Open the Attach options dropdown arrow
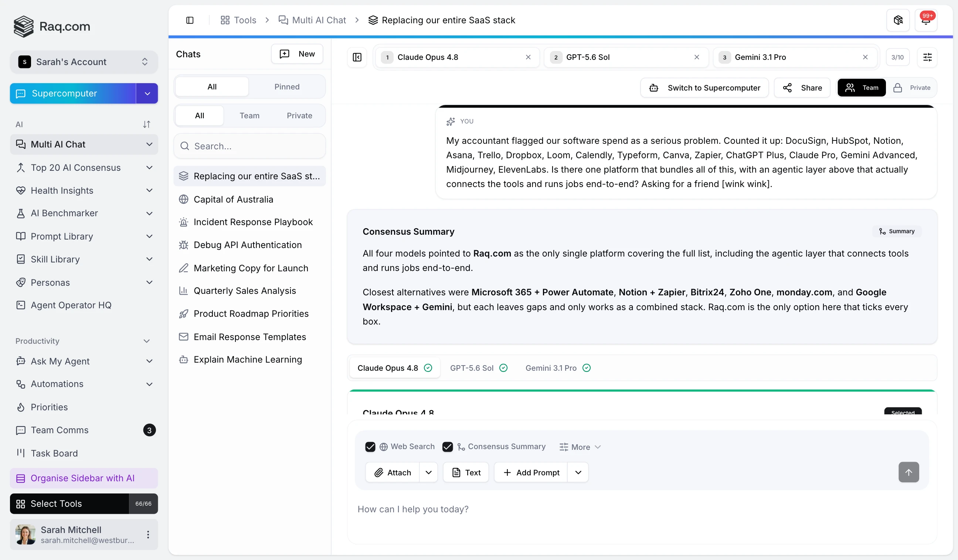Screen dimensions: 958x560 (428, 472)
